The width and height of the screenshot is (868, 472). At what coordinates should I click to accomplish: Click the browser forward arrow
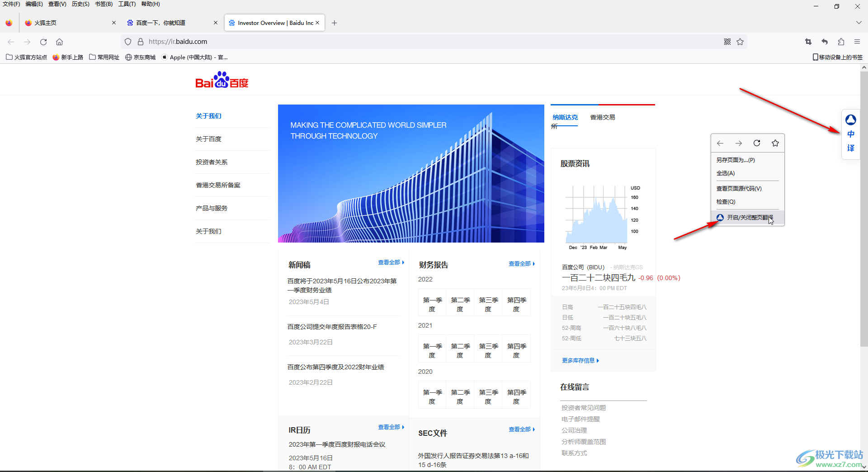27,42
